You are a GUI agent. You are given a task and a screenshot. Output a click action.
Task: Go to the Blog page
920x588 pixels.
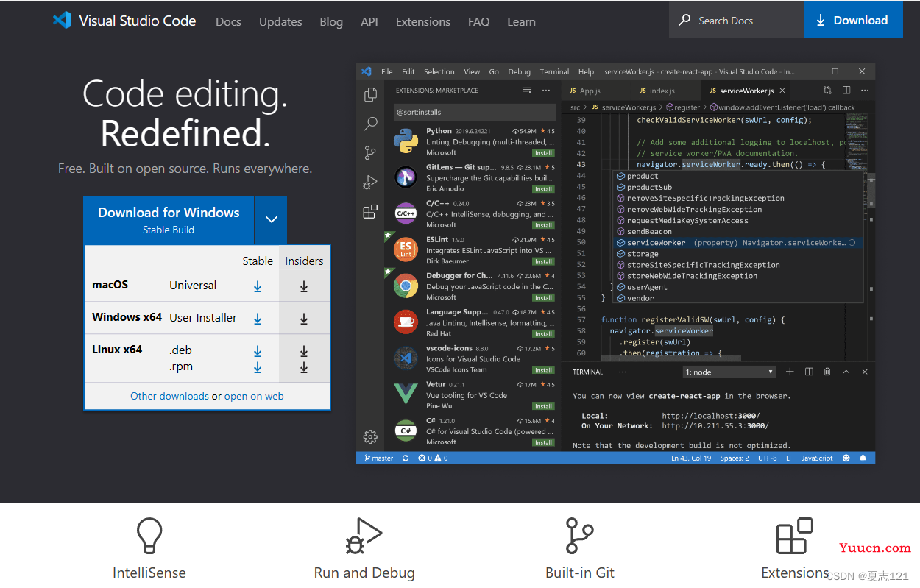331,21
